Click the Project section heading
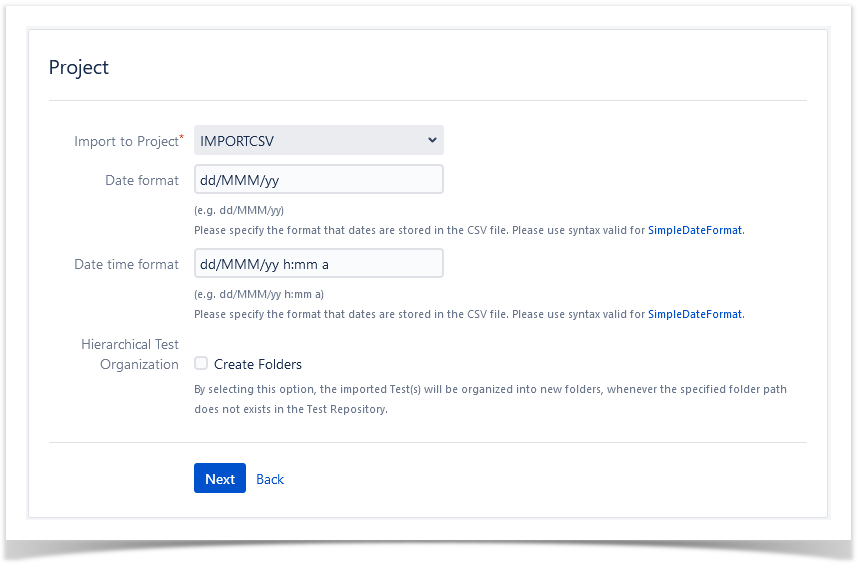The height and width of the screenshot is (569, 865). click(x=78, y=67)
